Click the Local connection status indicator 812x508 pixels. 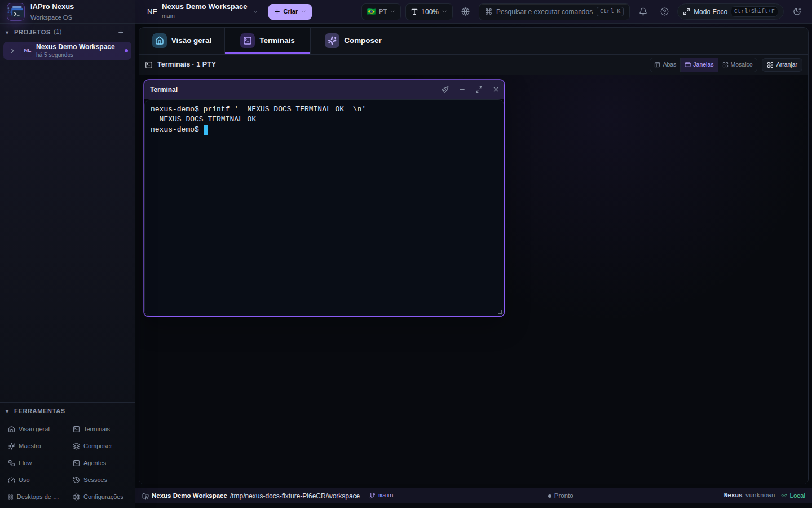[x=793, y=496]
